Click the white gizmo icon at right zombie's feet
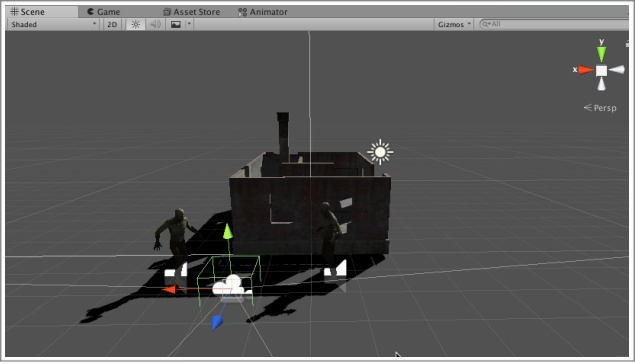This screenshot has height=364, width=635. (335, 268)
